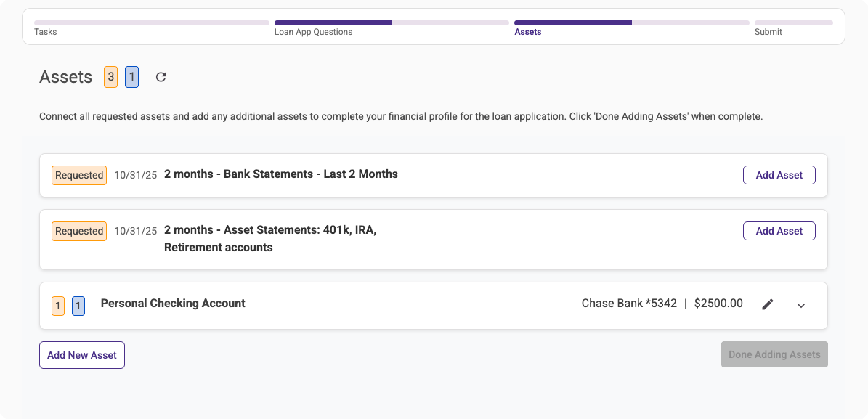This screenshot has width=868, height=419.
Task: Click the Assets progress bar segment
Action: coord(631,23)
